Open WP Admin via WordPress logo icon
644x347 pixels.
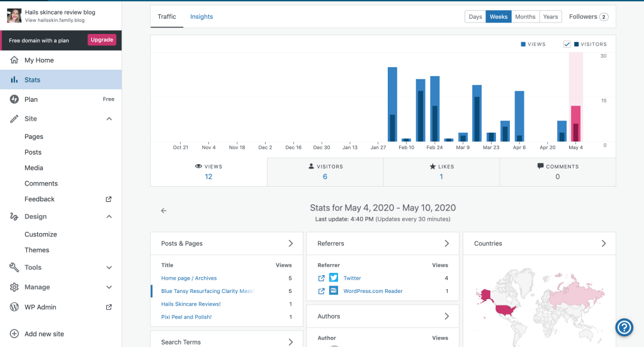(x=14, y=307)
